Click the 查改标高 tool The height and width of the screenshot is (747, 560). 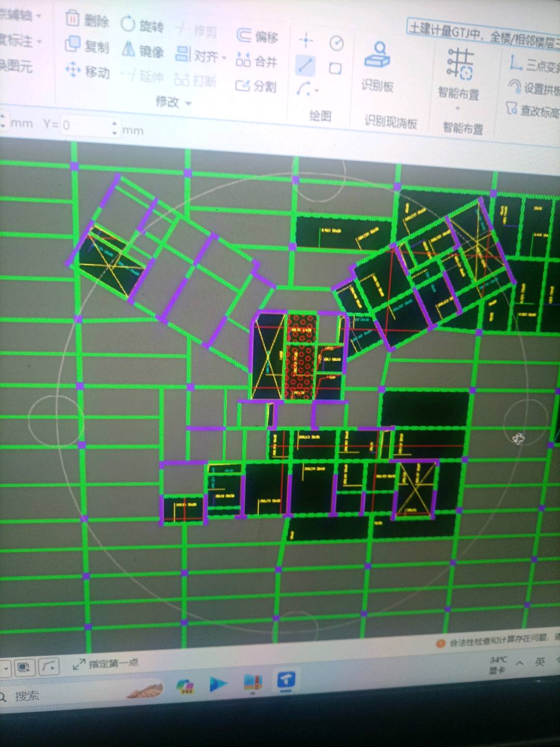tap(533, 110)
